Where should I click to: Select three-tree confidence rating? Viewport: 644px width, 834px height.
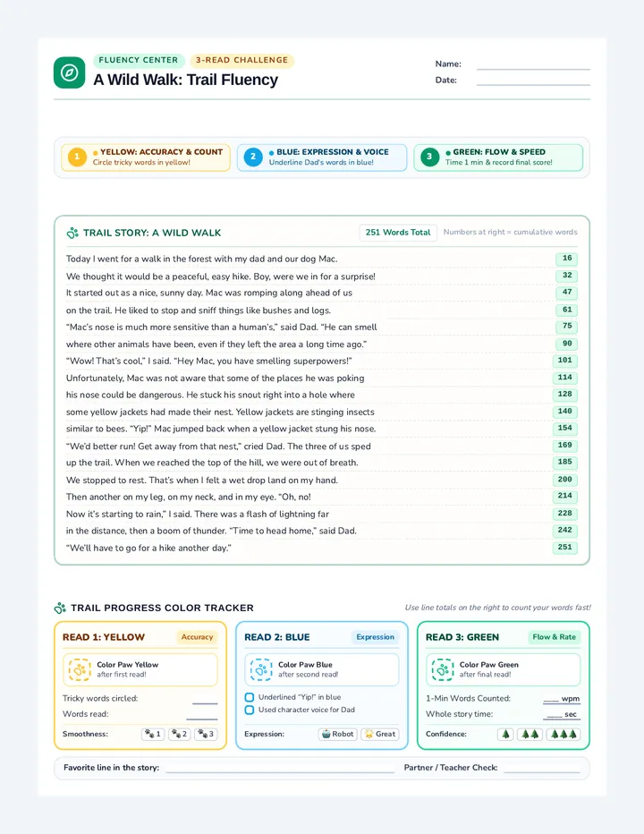click(x=563, y=734)
